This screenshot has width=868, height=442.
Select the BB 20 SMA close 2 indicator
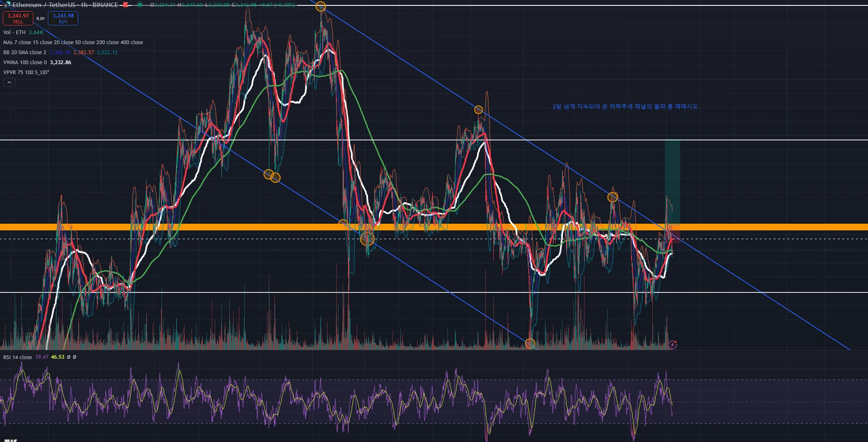click(24, 52)
